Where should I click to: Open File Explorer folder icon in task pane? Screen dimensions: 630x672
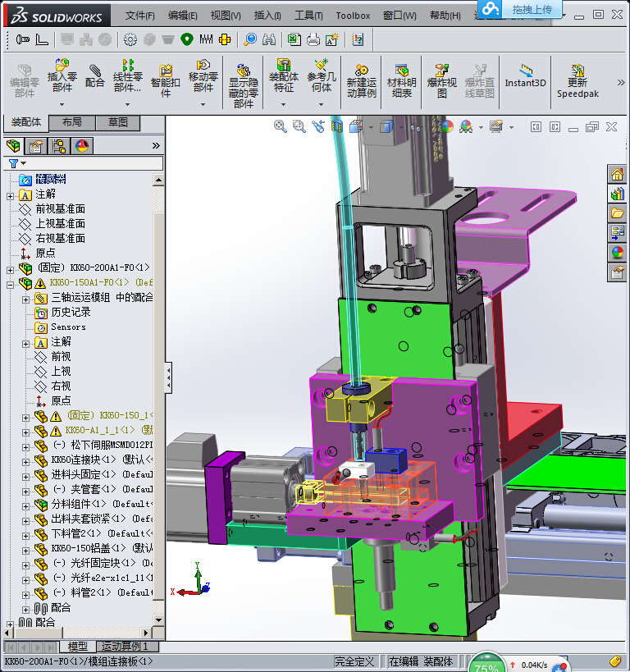tap(617, 213)
